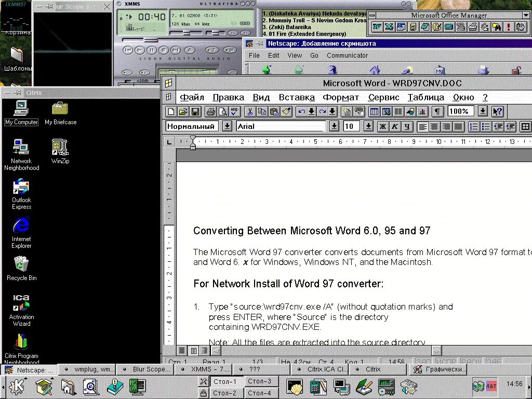
Task: Open the Формат menu in Word
Action: coord(341,98)
